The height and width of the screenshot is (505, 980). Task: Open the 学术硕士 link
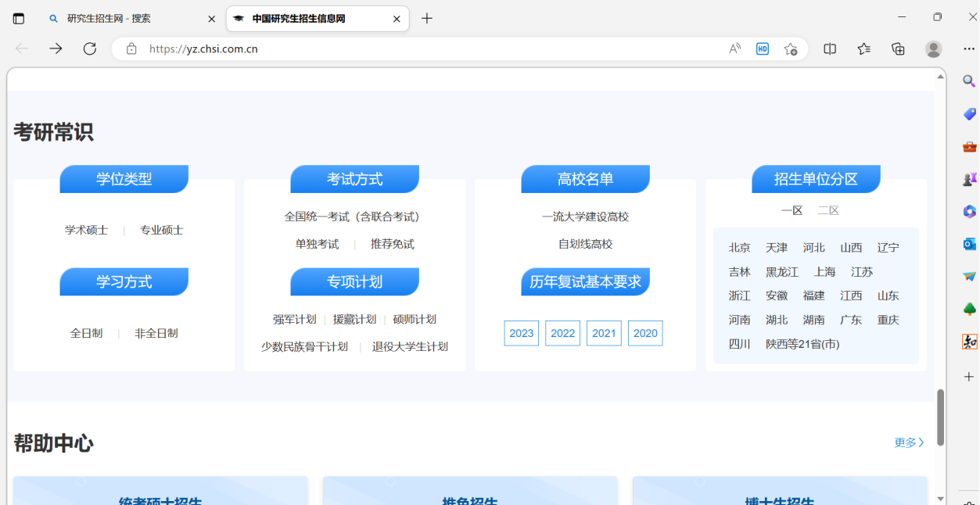(x=86, y=230)
